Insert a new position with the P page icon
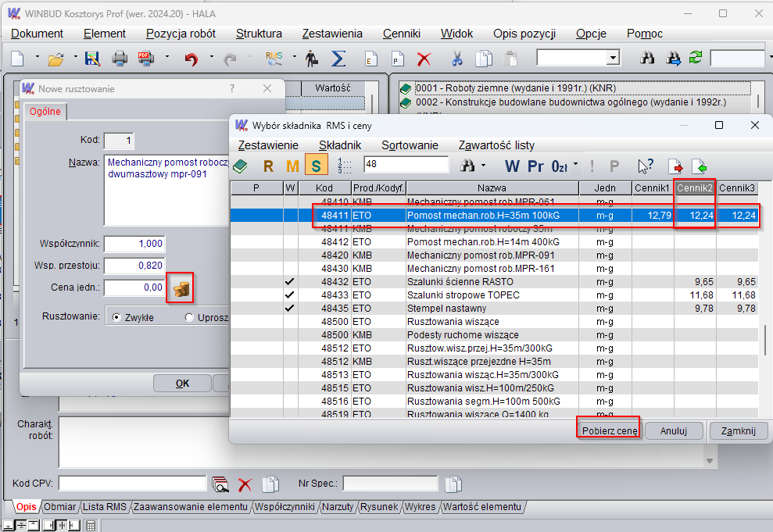This screenshot has height=532, width=773. (x=397, y=59)
